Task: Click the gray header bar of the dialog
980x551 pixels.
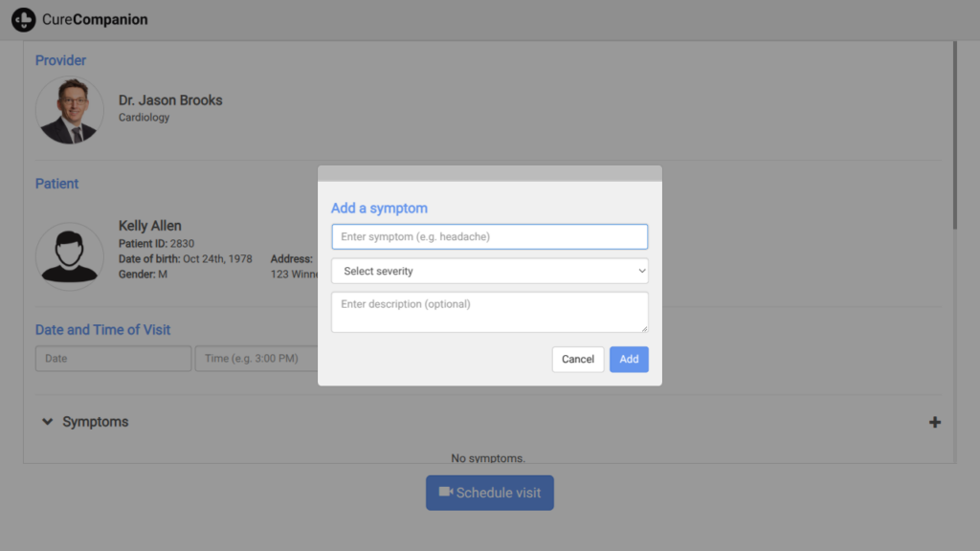Action: [x=489, y=173]
